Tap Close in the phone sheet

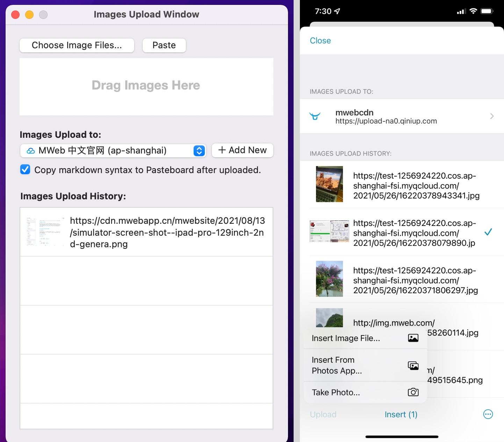click(x=320, y=41)
